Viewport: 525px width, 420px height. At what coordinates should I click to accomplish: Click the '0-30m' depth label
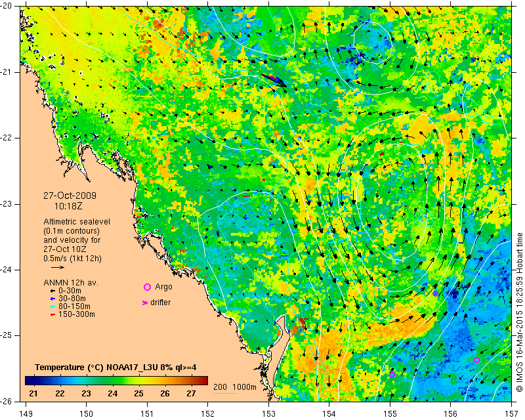(70, 291)
